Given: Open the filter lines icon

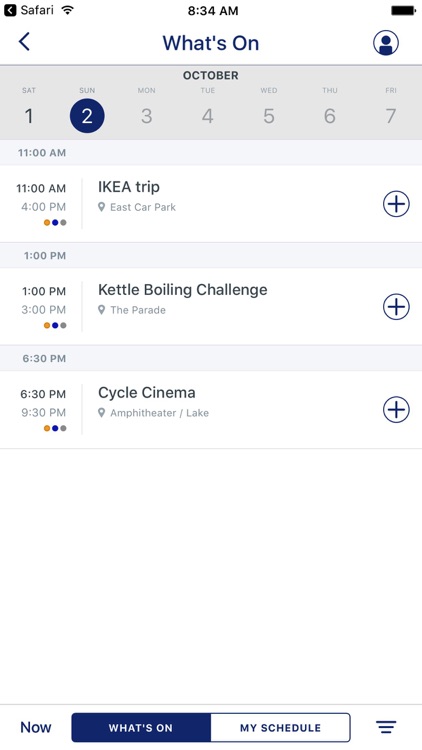Looking at the screenshot, I should click(x=386, y=728).
